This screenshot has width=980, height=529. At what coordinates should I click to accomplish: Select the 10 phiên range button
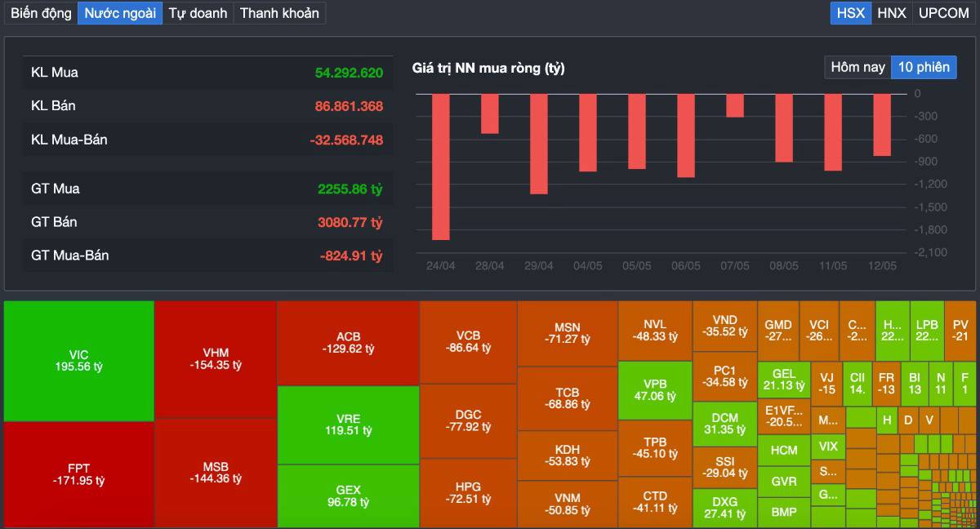pos(924,67)
